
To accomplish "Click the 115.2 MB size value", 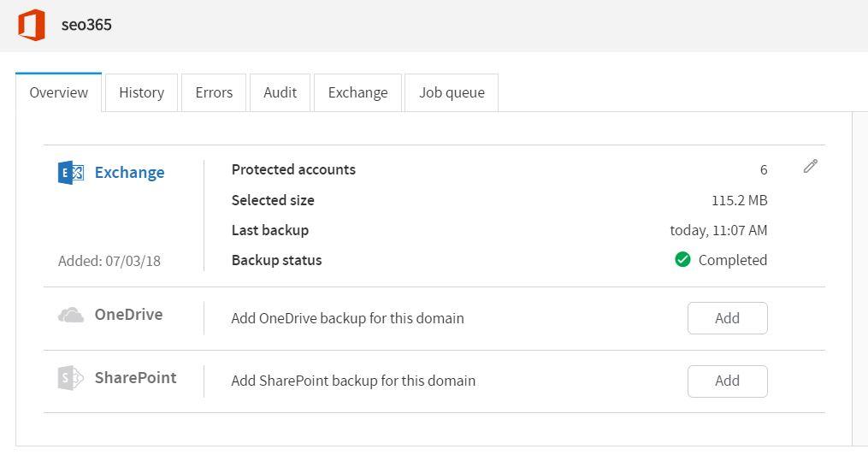I will pyautogui.click(x=740, y=200).
